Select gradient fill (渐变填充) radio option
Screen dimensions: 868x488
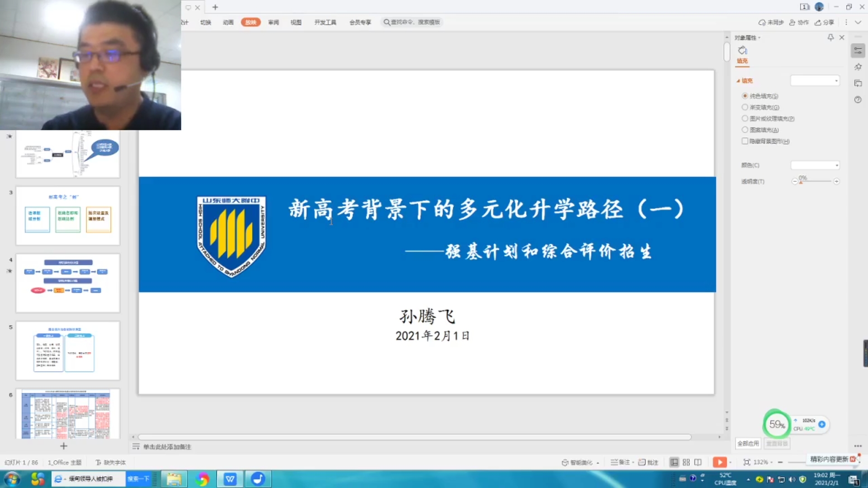pos(745,107)
